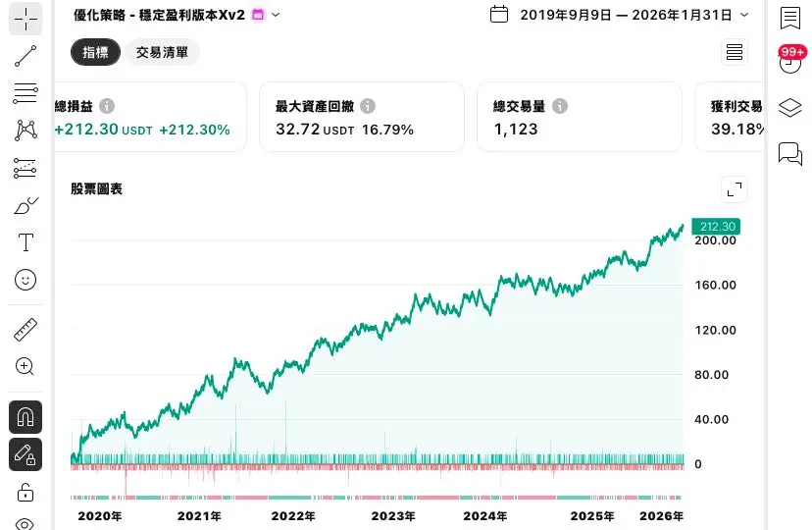Activate the zoom in tool
Viewport: 812px width, 530px height.
point(25,366)
